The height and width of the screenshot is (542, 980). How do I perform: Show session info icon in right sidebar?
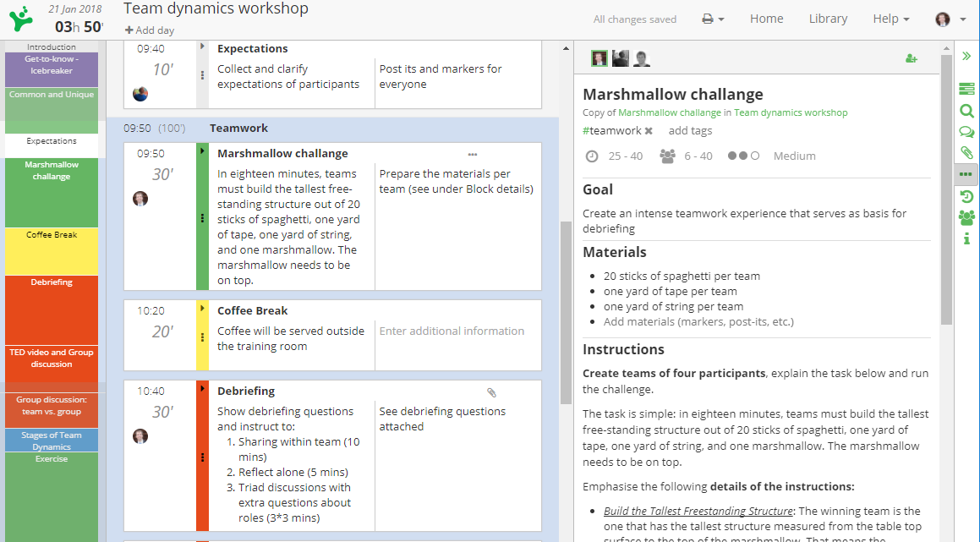tap(966, 239)
